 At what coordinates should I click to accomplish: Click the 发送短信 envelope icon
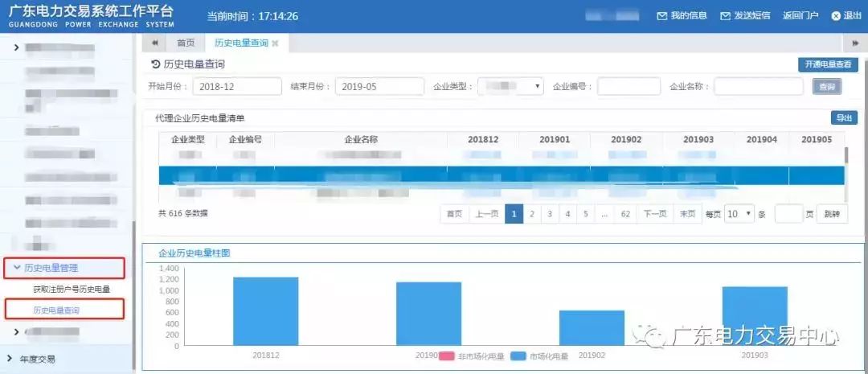(725, 16)
